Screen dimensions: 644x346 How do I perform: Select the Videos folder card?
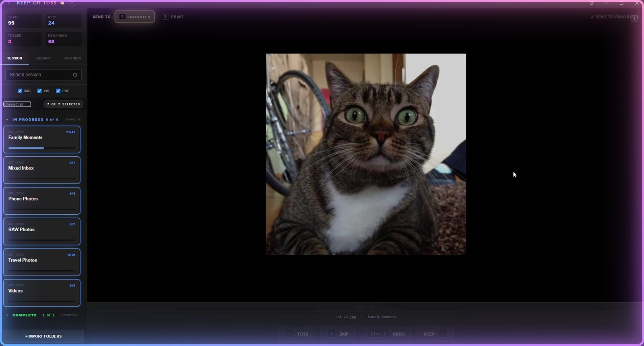[x=42, y=293]
